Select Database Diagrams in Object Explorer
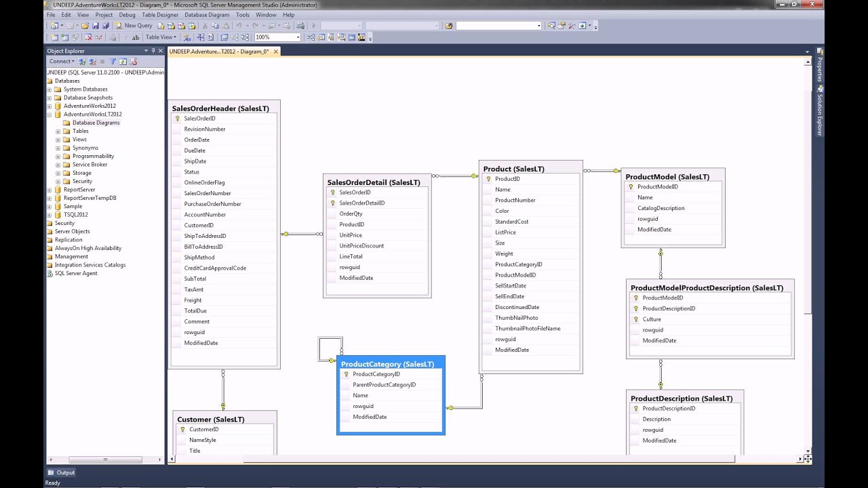This screenshot has height=488, width=868. click(96, 123)
